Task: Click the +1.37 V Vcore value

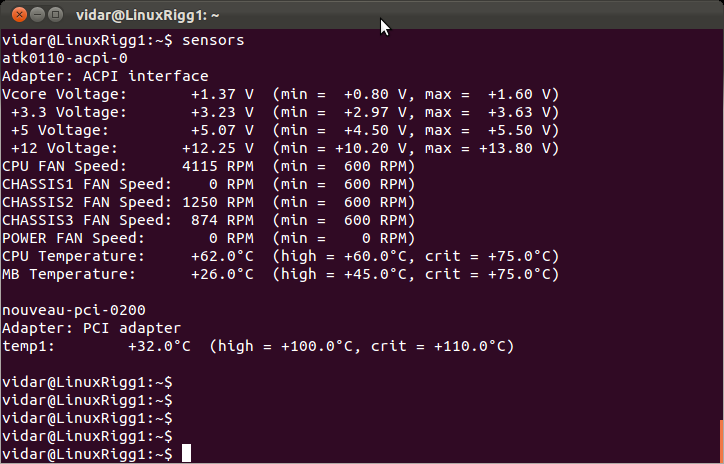Action: click(x=223, y=94)
